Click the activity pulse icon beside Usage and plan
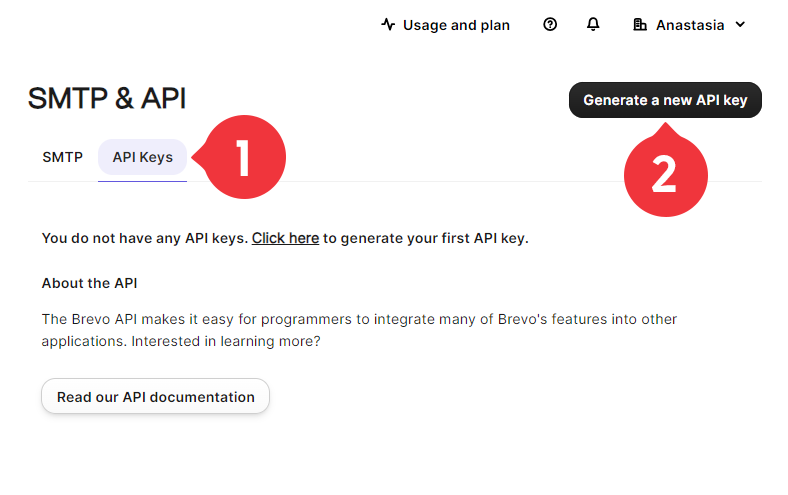 click(388, 24)
